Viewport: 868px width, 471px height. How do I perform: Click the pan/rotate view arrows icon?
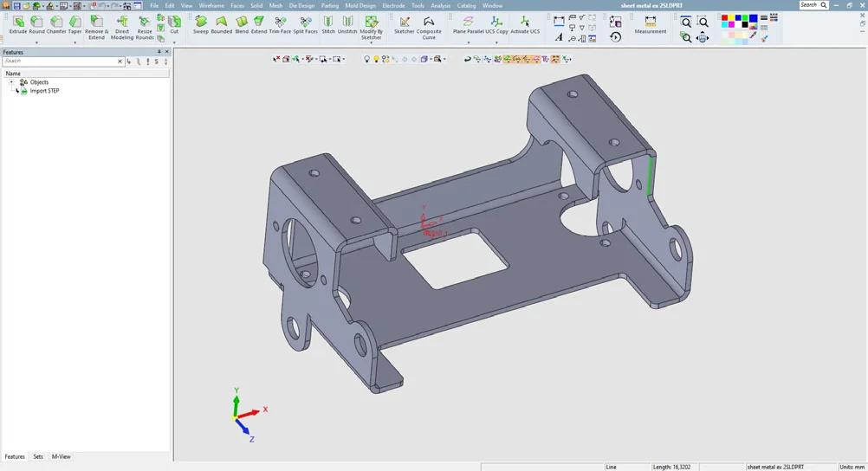click(703, 37)
